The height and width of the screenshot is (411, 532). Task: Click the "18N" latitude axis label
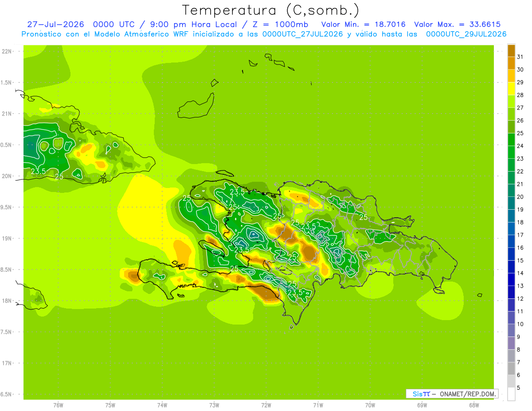pyautogui.click(x=6, y=301)
